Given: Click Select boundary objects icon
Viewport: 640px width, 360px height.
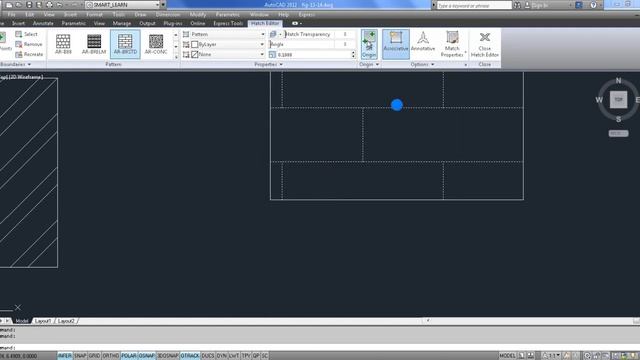Looking at the screenshot, I should pos(19,34).
